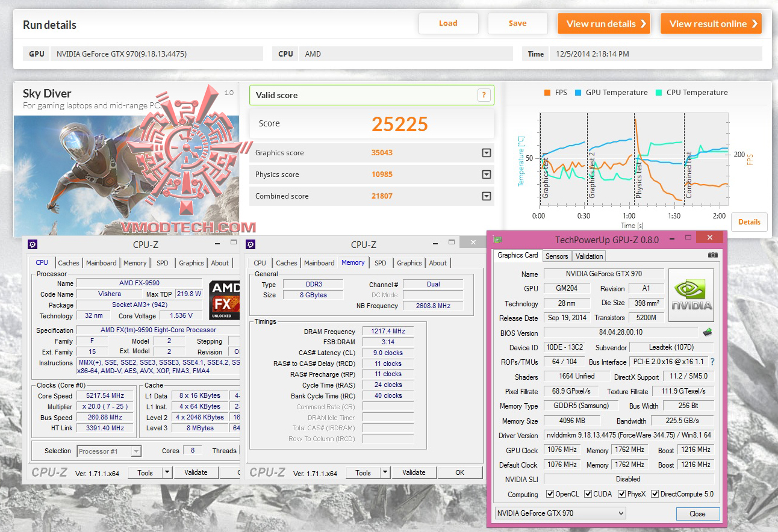Open the Processor #1 selection dropdown
This screenshot has height=532, width=778.
pyautogui.click(x=109, y=451)
